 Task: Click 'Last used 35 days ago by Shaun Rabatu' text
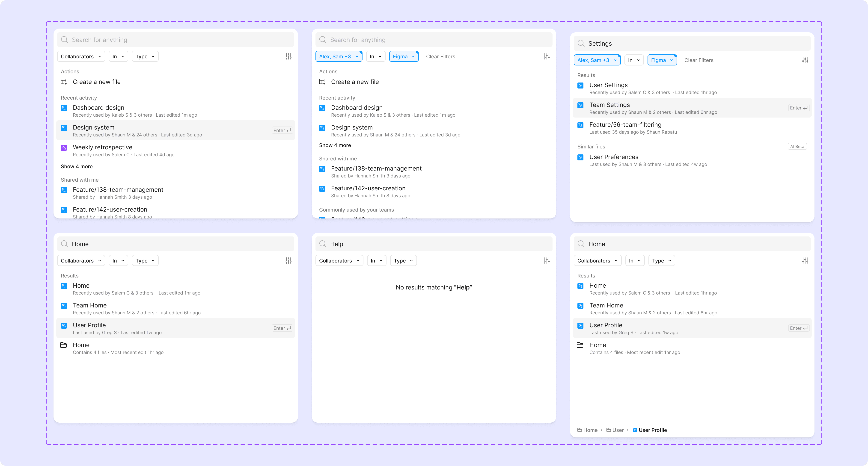pos(633,132)
